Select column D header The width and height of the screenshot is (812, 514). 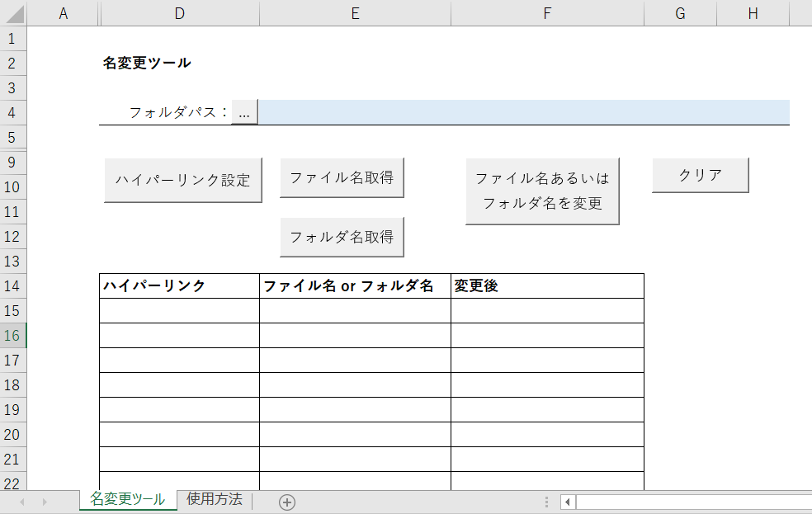180,13
